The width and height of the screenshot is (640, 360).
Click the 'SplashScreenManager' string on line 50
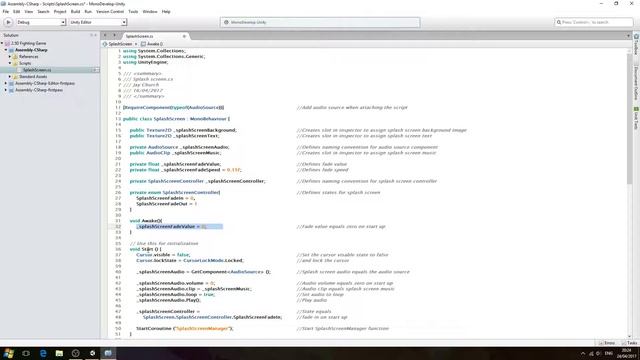[x=203, y=329]
